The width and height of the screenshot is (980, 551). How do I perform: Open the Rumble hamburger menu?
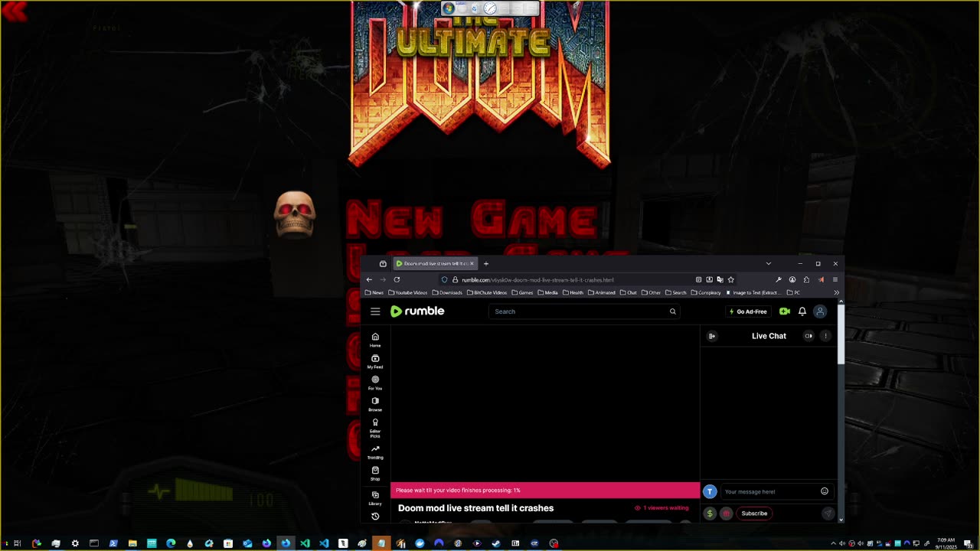[375, 311]
